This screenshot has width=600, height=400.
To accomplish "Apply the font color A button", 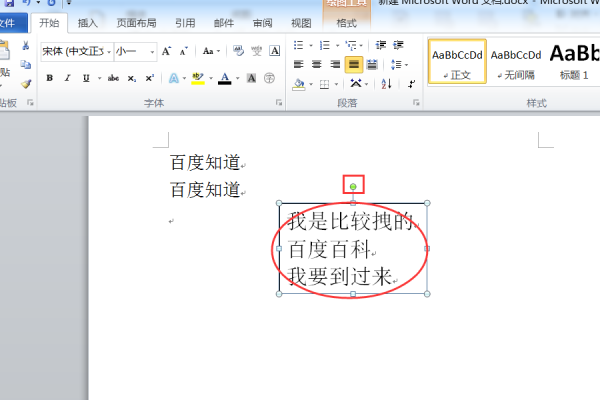I will tap(225, 78).
